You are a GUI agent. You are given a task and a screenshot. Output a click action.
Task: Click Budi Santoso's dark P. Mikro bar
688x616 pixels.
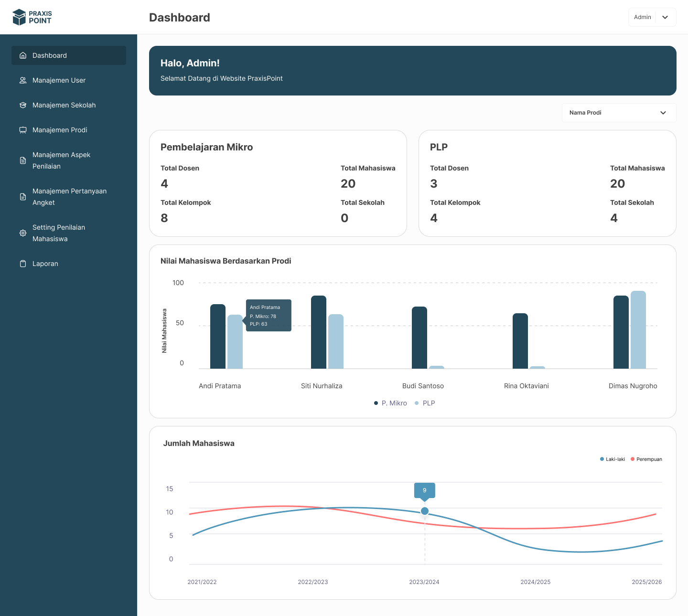tap(419, 338)
